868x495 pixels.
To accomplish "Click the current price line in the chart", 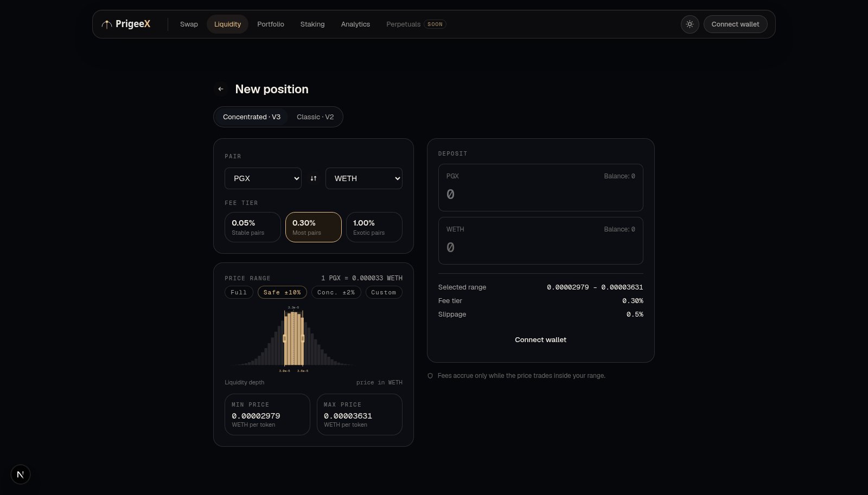I will 293,338.
